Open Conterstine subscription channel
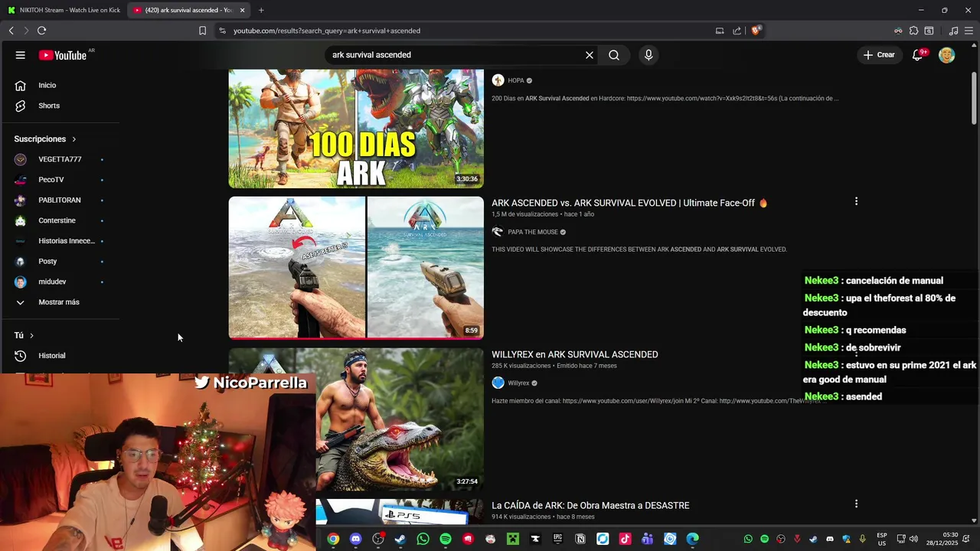 59,220
